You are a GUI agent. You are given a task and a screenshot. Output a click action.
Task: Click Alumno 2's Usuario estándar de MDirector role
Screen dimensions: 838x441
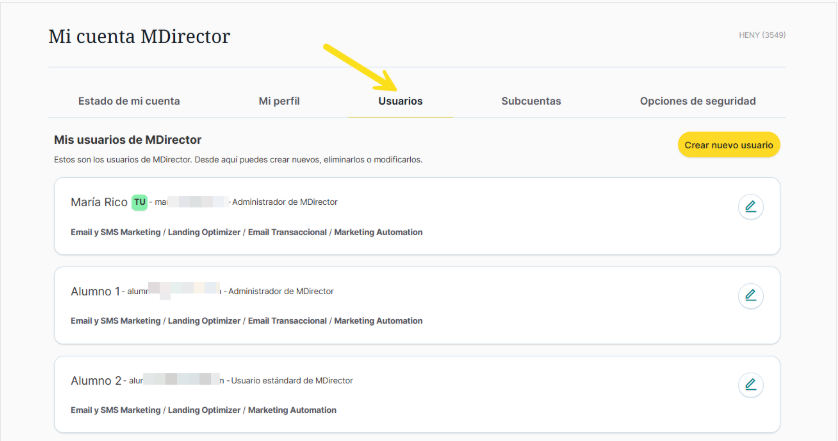[x=293, y=380]
